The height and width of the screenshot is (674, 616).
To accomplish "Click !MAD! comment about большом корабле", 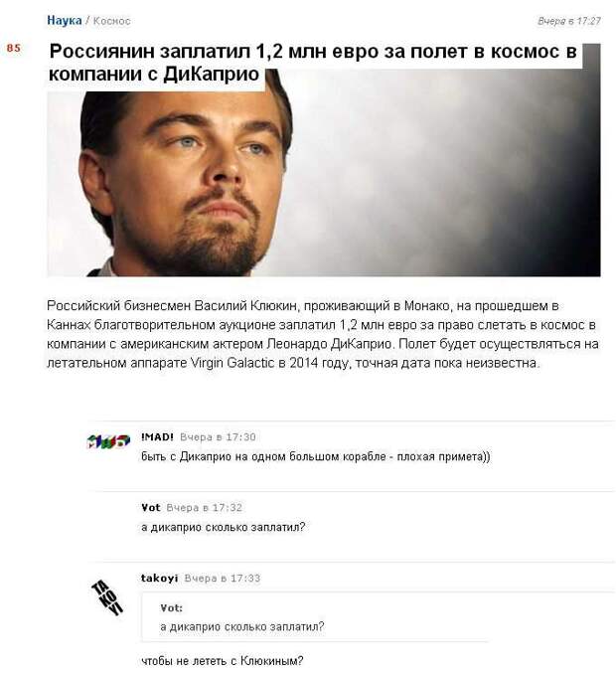I will 316,456.
